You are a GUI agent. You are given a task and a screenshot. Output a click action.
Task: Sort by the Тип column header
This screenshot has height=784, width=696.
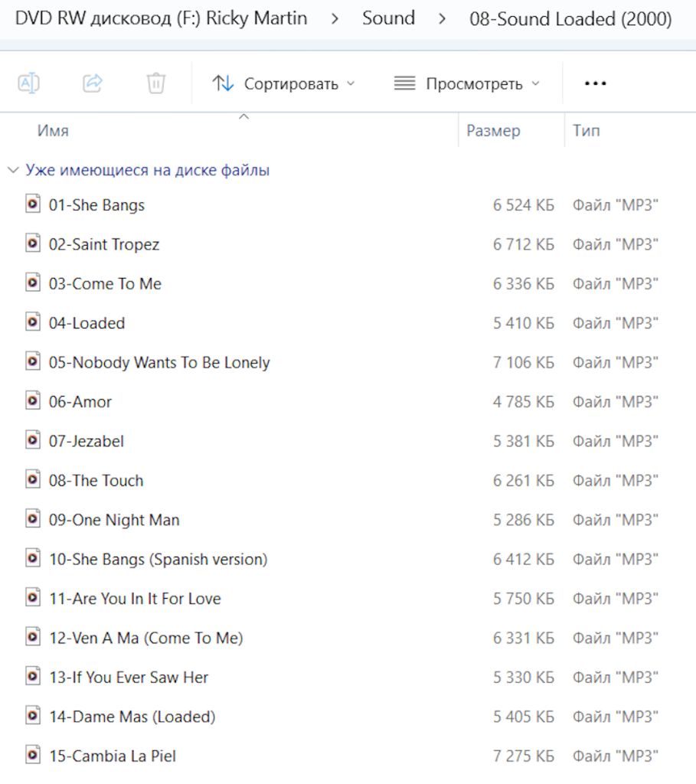(x=586, y=131)
